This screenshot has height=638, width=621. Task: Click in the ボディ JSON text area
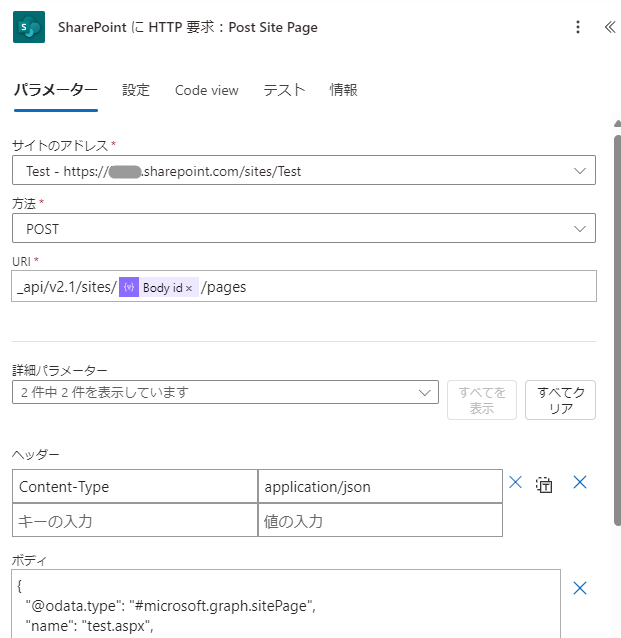(286, 604)
